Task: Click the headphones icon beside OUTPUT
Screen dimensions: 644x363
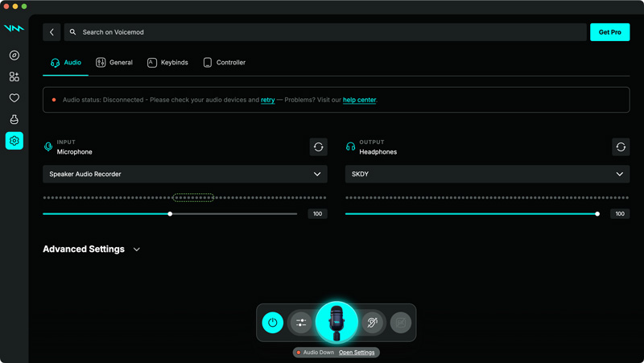Action: pyautogui.click(x=350, y=146)
